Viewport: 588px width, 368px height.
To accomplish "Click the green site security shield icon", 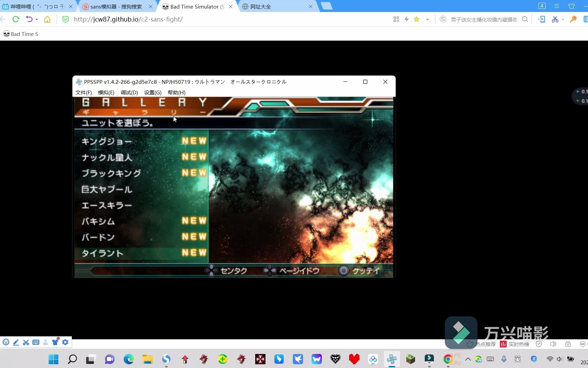I will [x=66, y=19].
